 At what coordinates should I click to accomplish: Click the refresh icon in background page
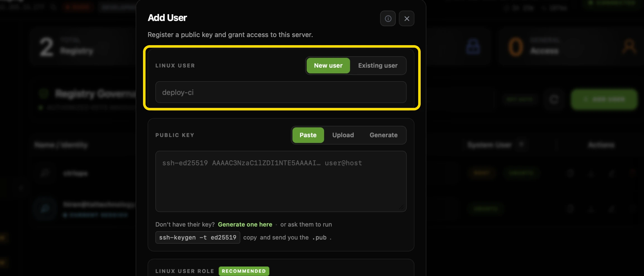(554, 99)
